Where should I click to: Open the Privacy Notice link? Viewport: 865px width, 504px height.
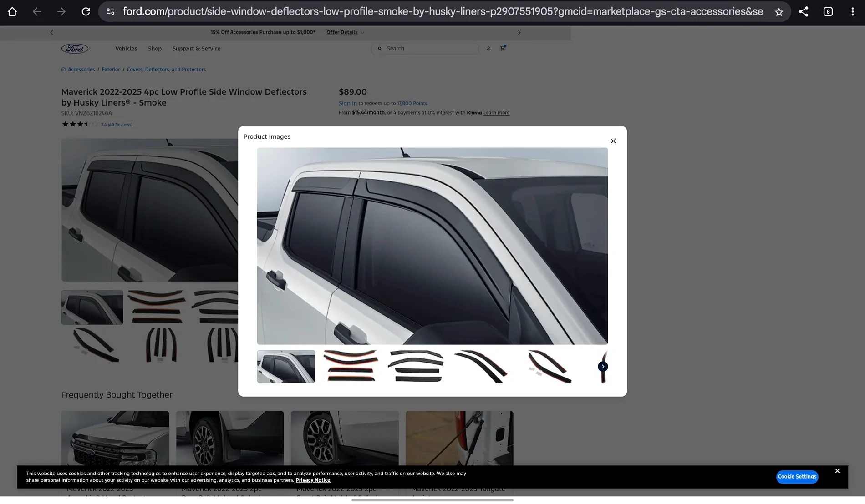pyautogui.click(x=313, y=480)
